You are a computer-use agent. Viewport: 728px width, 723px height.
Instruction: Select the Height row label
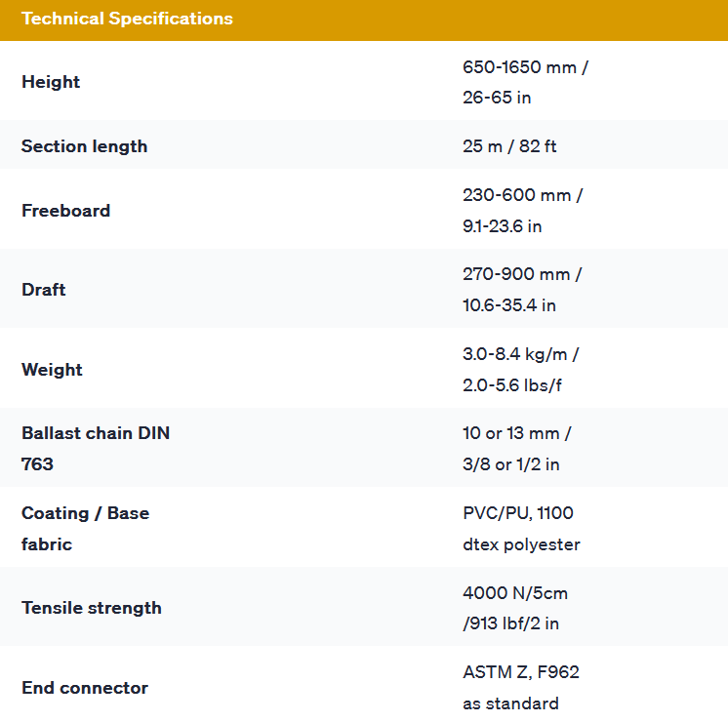[51, 82]
